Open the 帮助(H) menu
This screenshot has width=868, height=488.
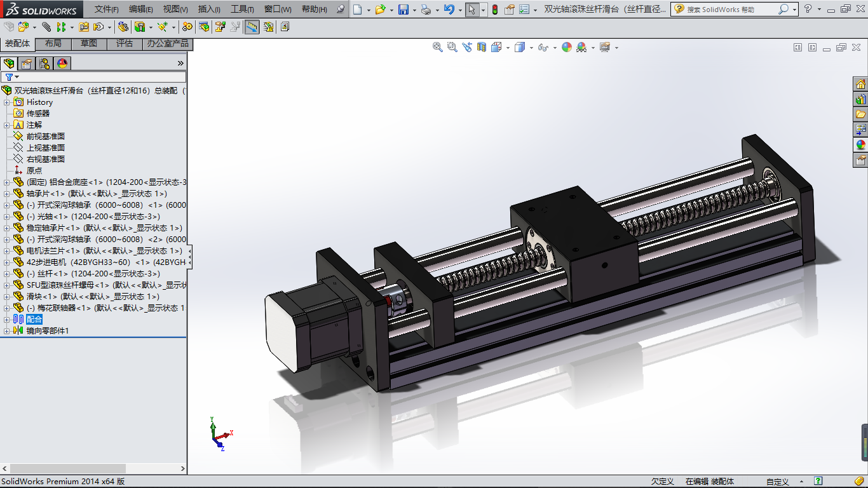pos(315,10)
